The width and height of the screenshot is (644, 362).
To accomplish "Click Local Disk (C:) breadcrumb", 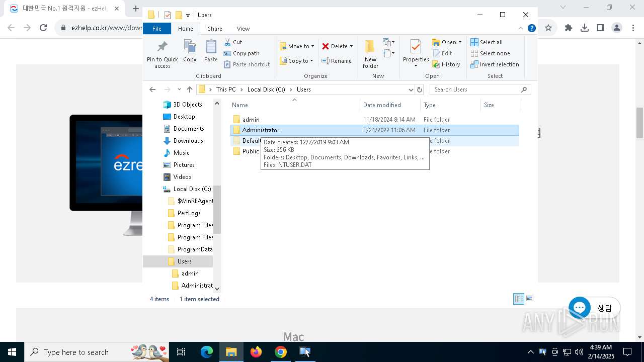I will point(266,89).
